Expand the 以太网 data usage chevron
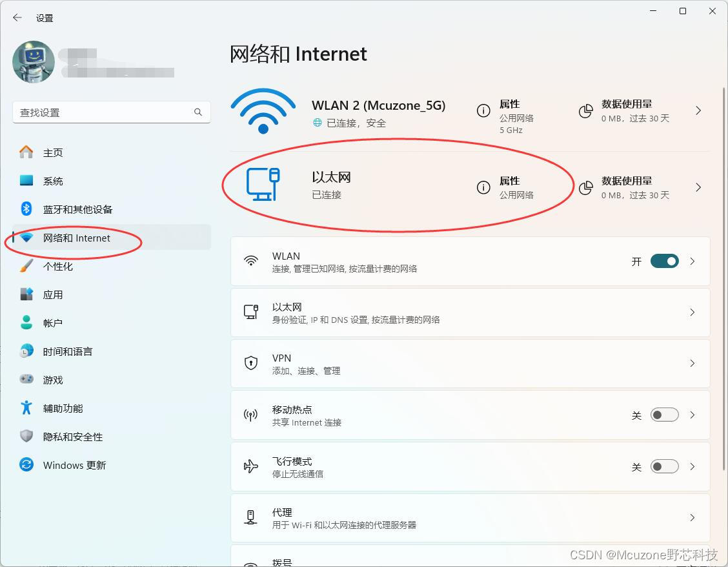This screenshot has height=567, width=728. point(698,187)
